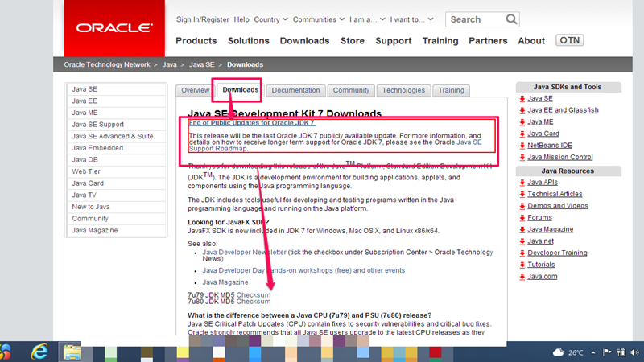Open Java Developer Day workshops link

point(303,270)
